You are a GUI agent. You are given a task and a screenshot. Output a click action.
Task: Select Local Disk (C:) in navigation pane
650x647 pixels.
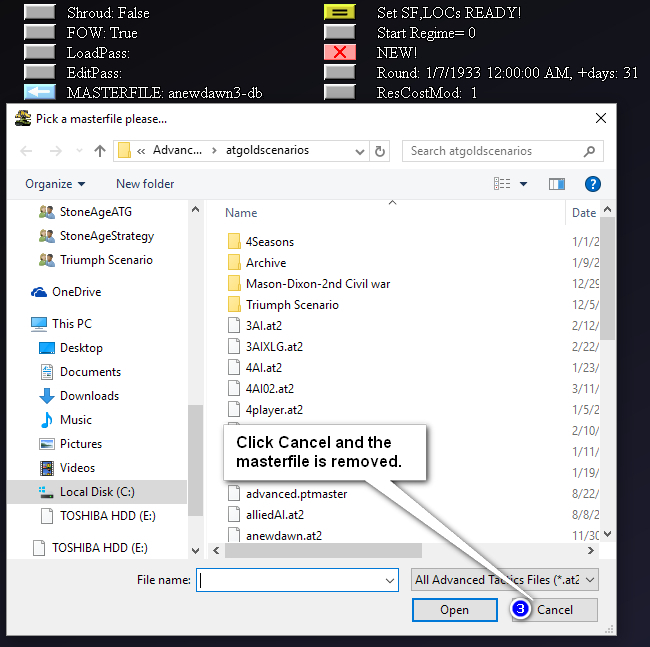click(96, 492)
